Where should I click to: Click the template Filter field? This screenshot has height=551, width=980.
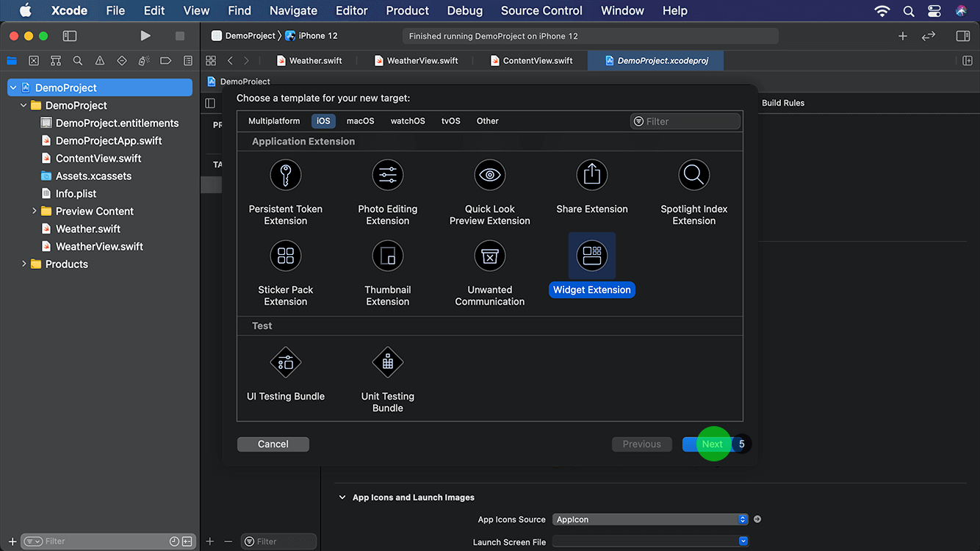coord(685,121)
